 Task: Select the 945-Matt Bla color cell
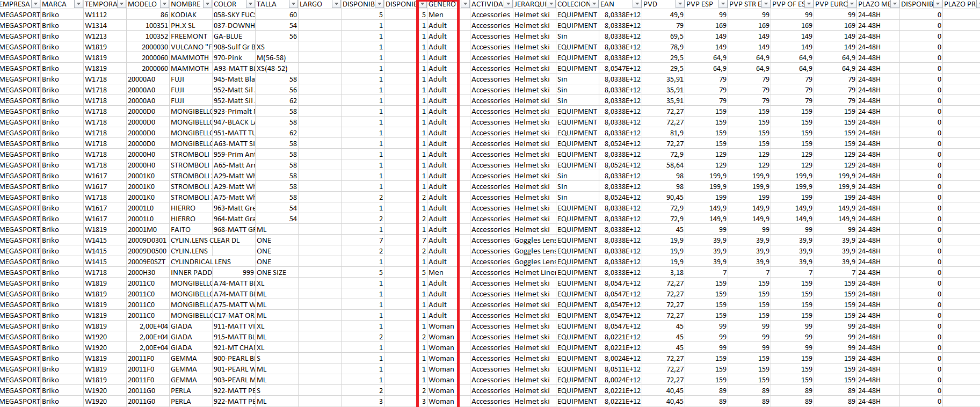click(x=234, y=79)
